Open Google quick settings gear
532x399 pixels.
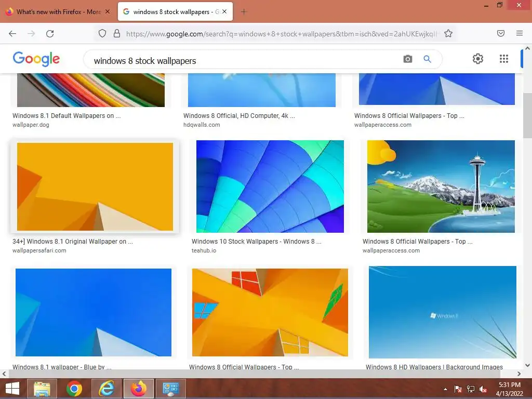[x=478, y=59]
